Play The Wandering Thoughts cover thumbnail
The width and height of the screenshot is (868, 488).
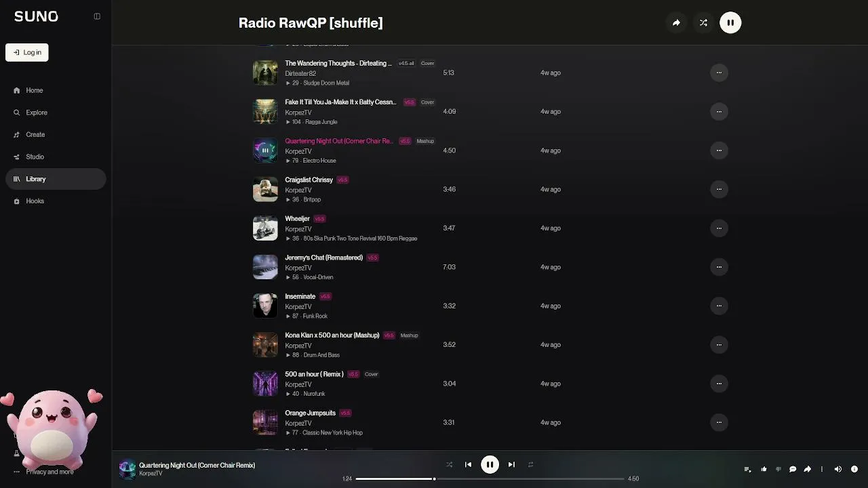tap(265, 73)
